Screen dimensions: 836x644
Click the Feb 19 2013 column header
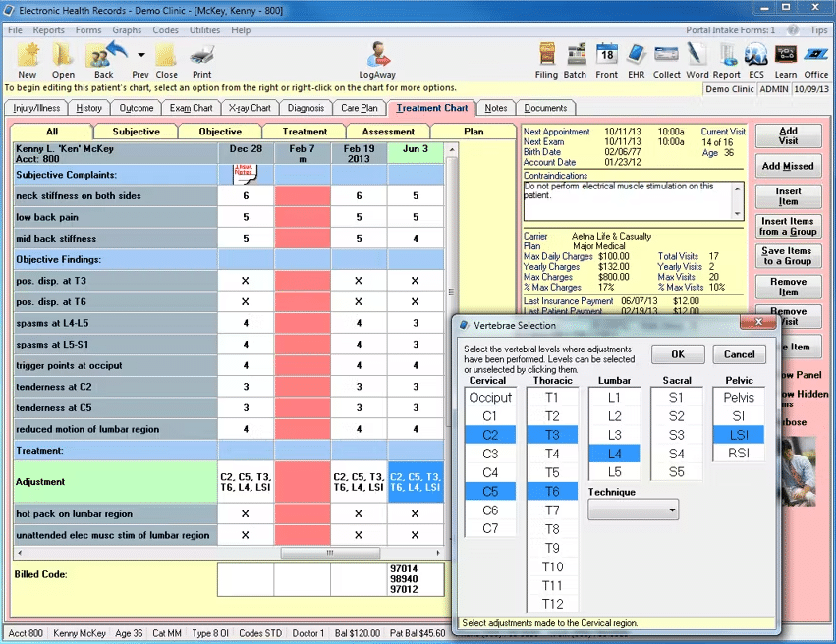pyautogui.click(x=359, y=153)
